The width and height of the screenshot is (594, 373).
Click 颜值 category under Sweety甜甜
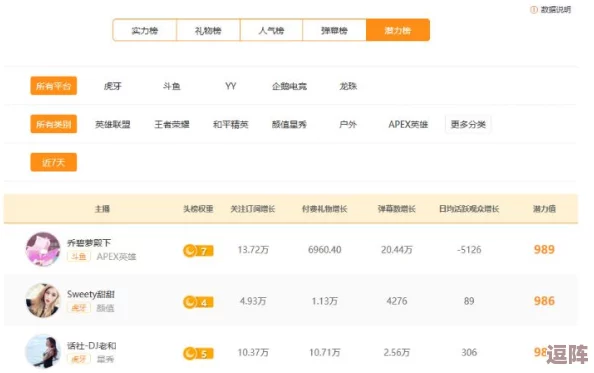click(x=105, y=308)
